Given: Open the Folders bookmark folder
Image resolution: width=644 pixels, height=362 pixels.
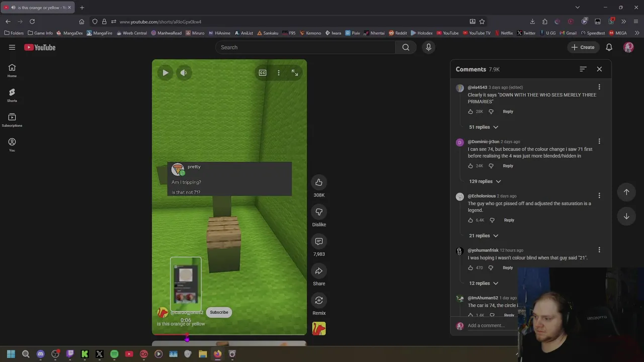Looking at the screenshot, I should pyautogui.click(x=14, y=33).
